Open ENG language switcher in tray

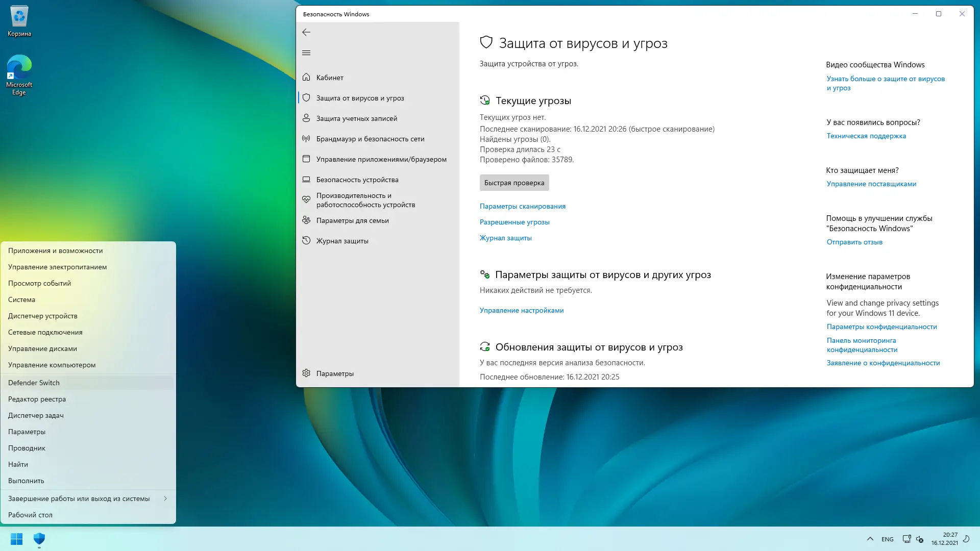887,539
